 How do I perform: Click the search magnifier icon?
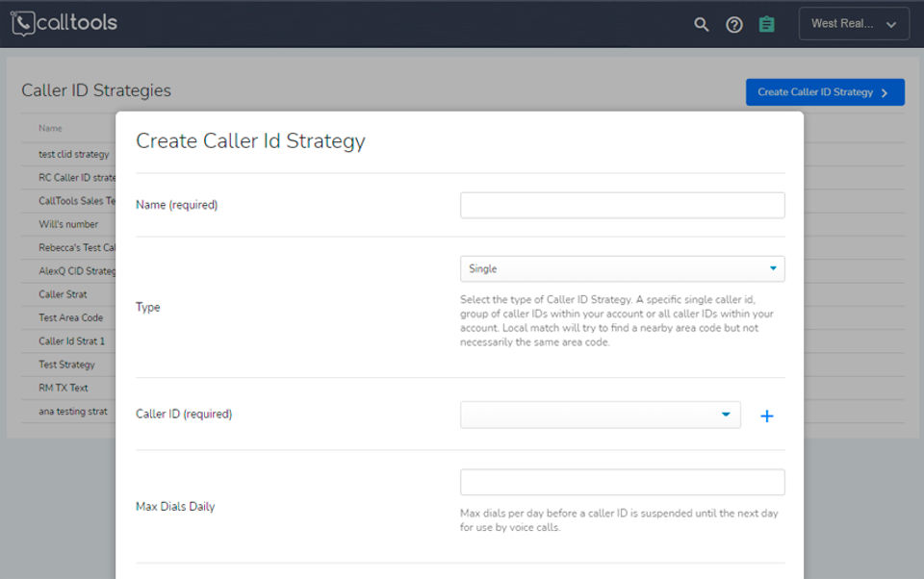click(702, 24)
